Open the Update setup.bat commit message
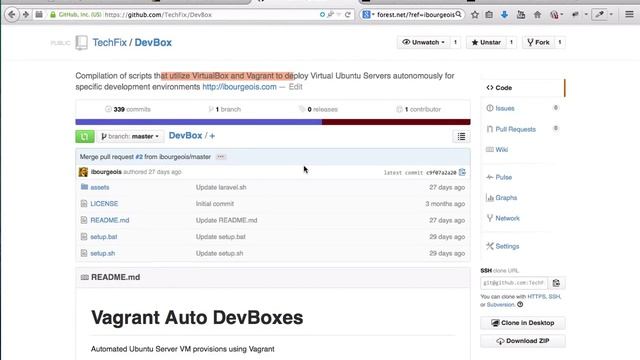 (x=220, y=237)
